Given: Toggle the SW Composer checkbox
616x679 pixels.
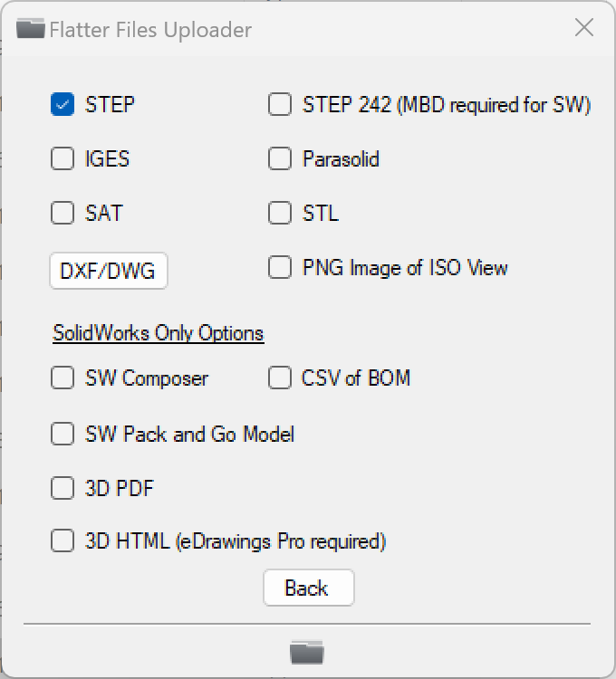Looking at the screenshot, I should [63, 378].
